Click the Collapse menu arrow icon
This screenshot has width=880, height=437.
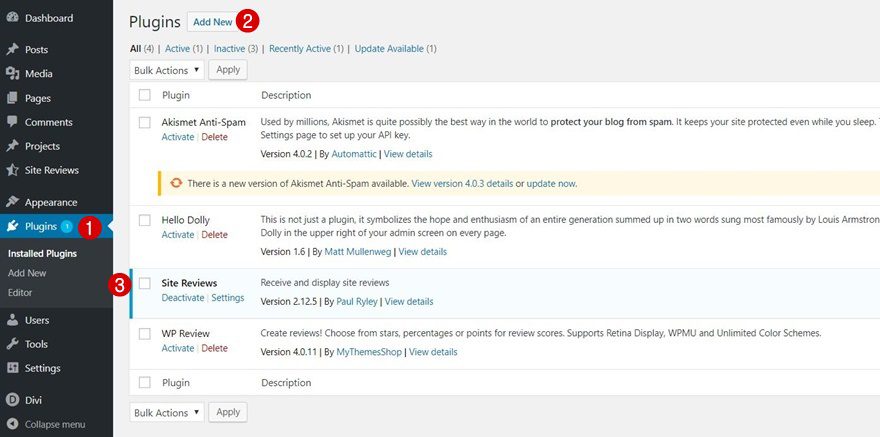point(12,424)
